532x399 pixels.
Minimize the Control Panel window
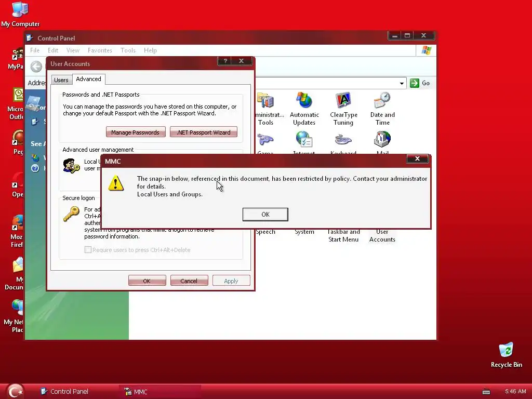pyautogui.click(x=395, y=36)
